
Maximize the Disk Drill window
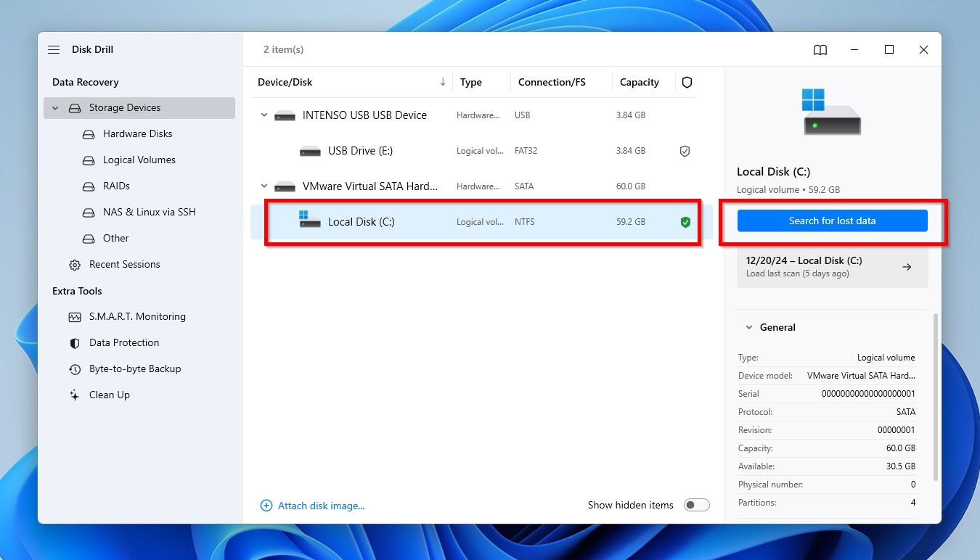click(889, 49)
